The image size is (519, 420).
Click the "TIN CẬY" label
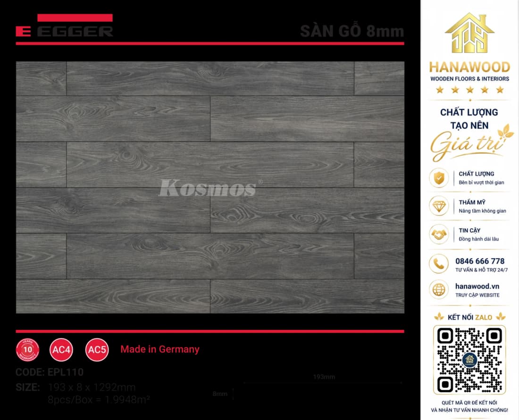(x=469, y=231)
